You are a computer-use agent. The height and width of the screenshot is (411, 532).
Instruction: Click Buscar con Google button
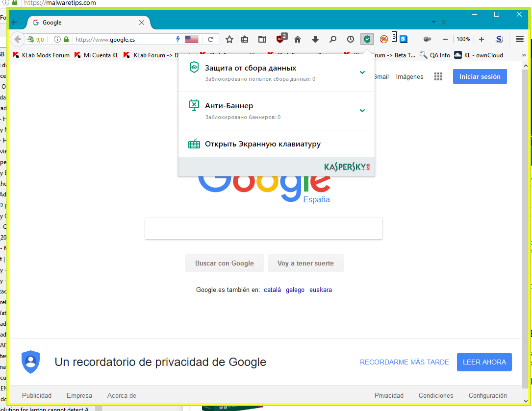[x=224, y=263]
